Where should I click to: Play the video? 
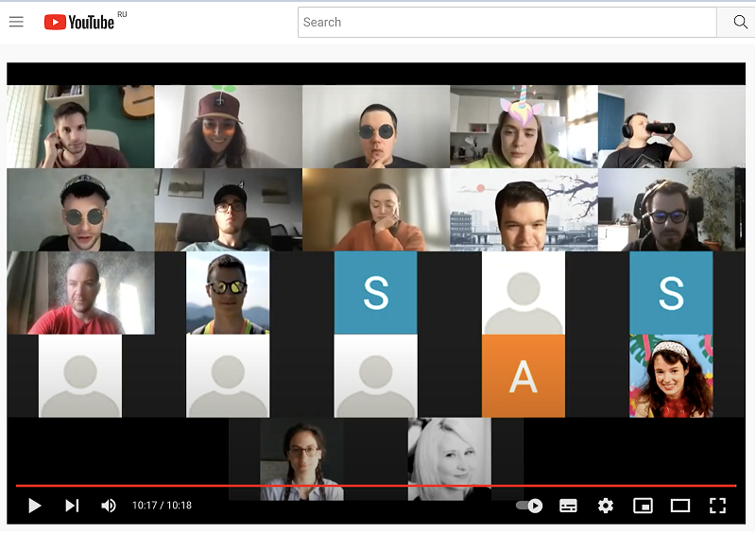[x=34, y=506]
